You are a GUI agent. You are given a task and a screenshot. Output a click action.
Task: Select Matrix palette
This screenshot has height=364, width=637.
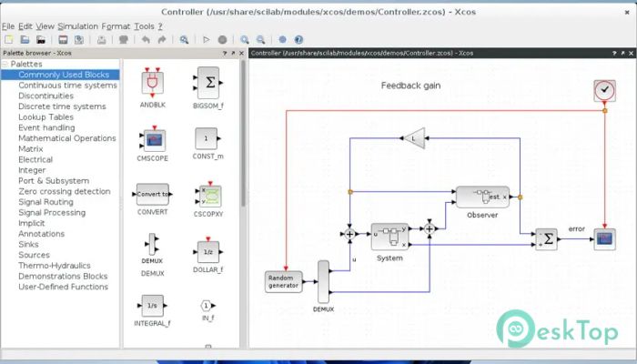coord(30,148)
